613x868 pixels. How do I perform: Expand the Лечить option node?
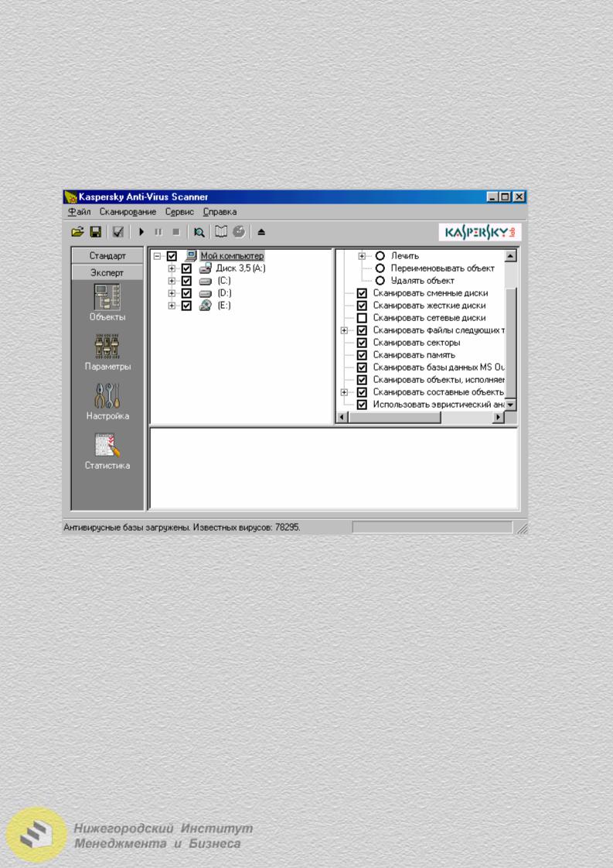(x=361, y=256)
